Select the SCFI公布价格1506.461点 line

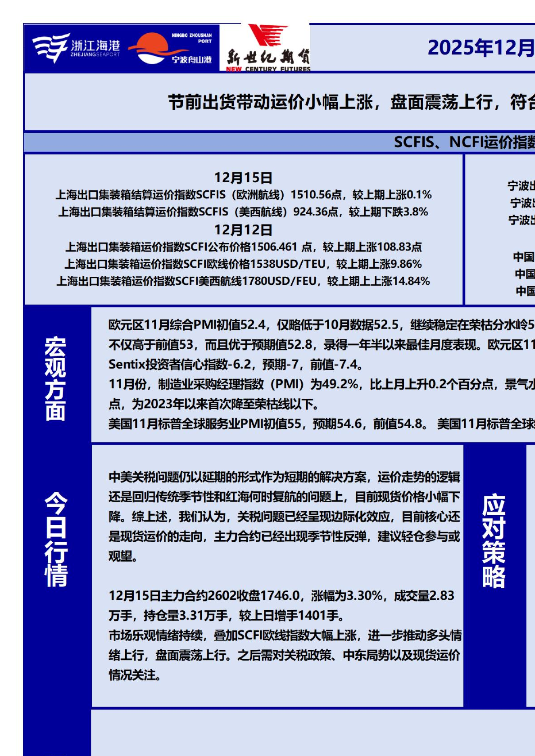click(243, 247)
